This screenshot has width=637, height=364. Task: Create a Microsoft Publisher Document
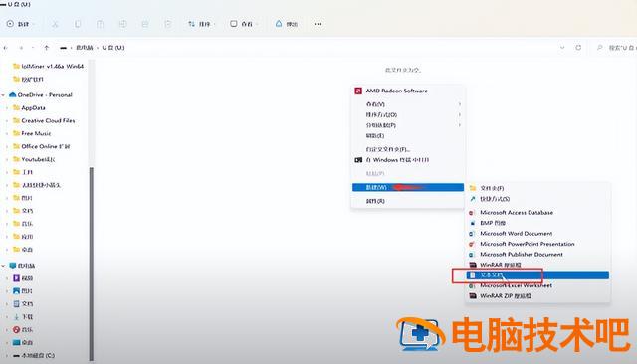[x=537, y=254]
